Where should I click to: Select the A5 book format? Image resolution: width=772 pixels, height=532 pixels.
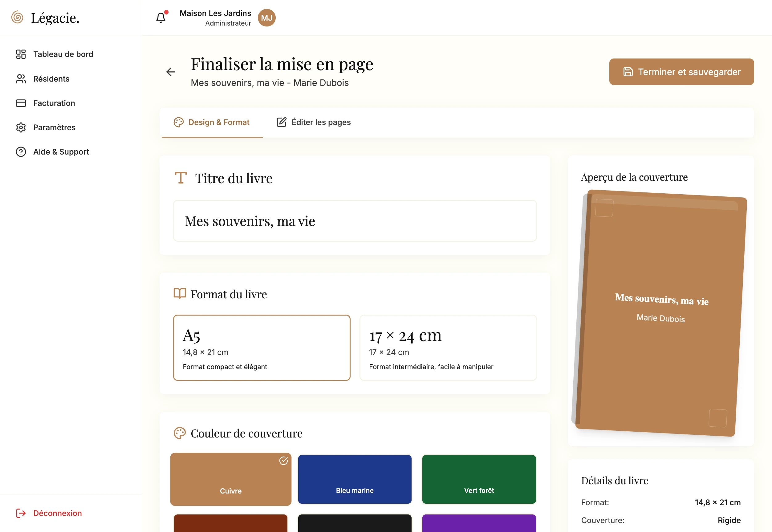coord(262,348)
